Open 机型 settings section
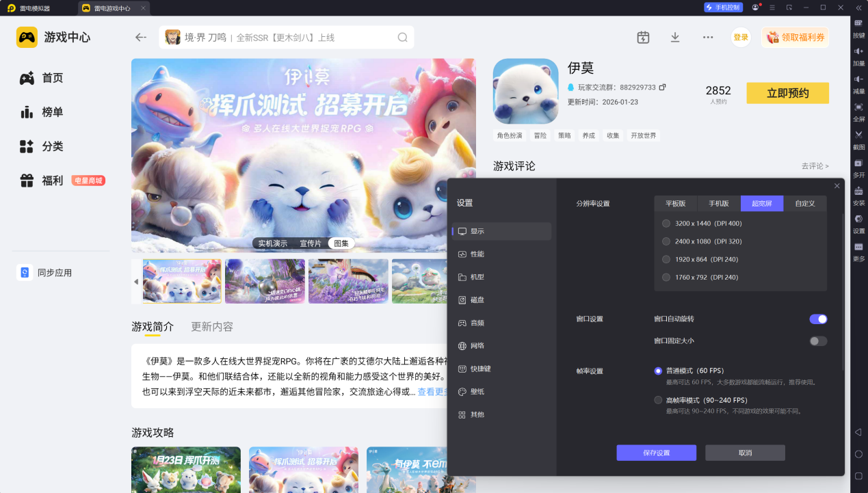This screenshot has width=868, height=493. (x=501, y=277)
